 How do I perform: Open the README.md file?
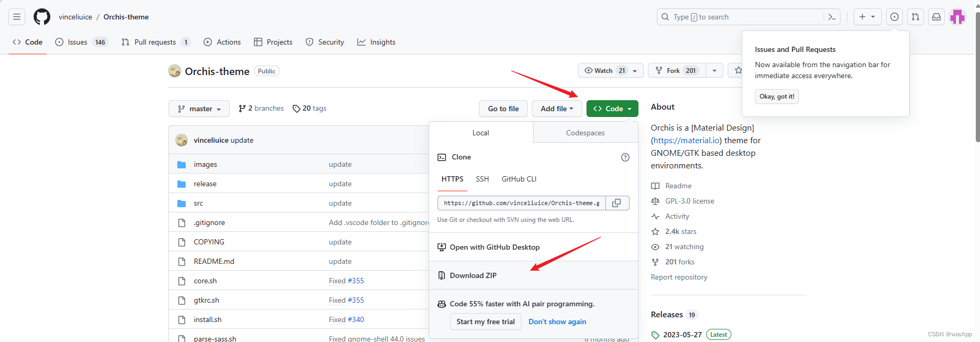tap(214, 261)
